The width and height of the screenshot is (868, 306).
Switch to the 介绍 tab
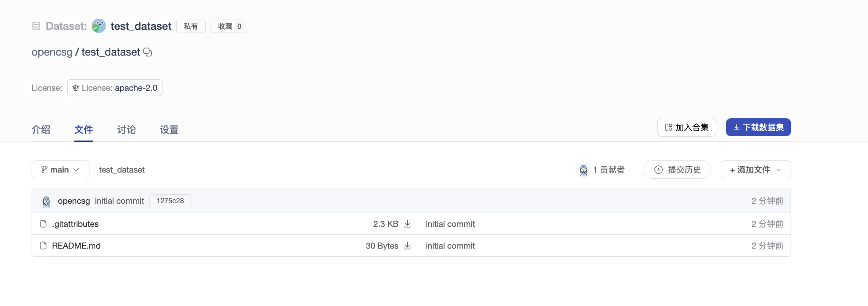[41, 130]
